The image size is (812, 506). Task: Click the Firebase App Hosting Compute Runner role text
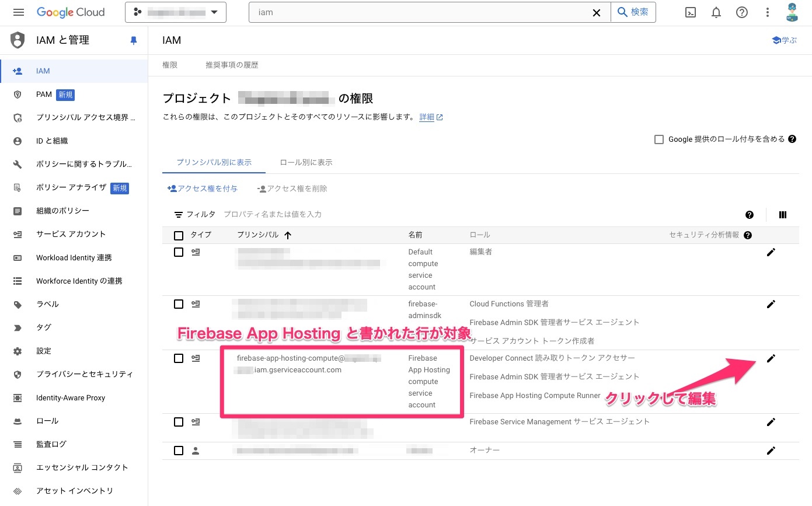pyautogui.click(x=535, y=395)
